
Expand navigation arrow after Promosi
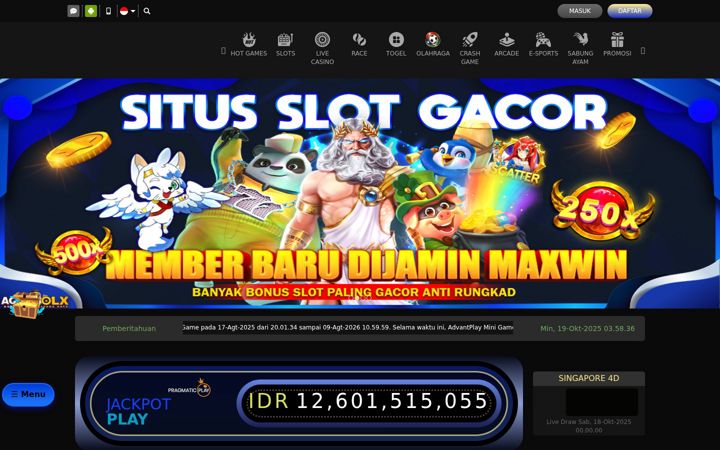coord(643,51)
